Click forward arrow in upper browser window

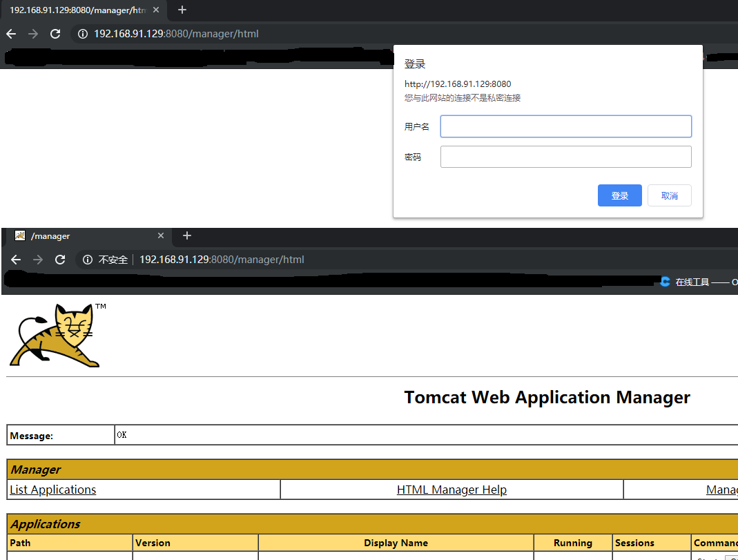point(33,34)
